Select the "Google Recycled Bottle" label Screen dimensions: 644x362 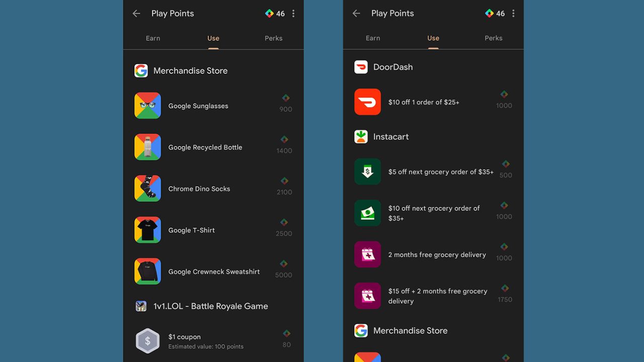click(205, 147)
